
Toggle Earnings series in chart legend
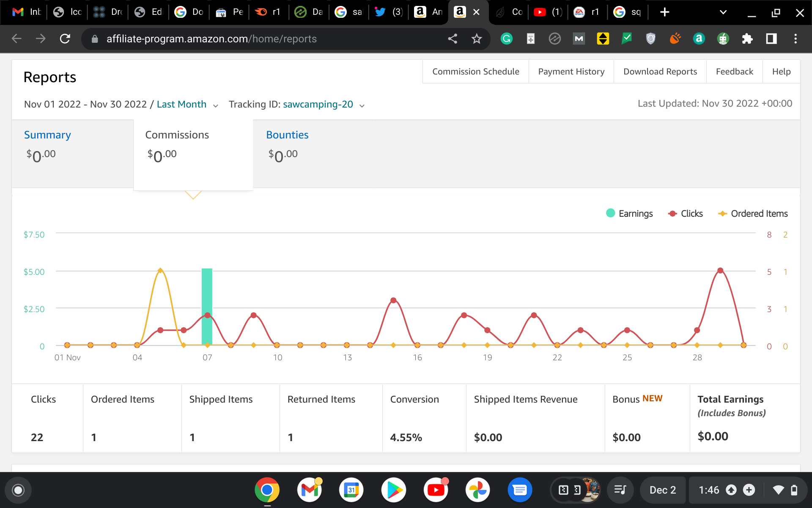tap(629, 213)
